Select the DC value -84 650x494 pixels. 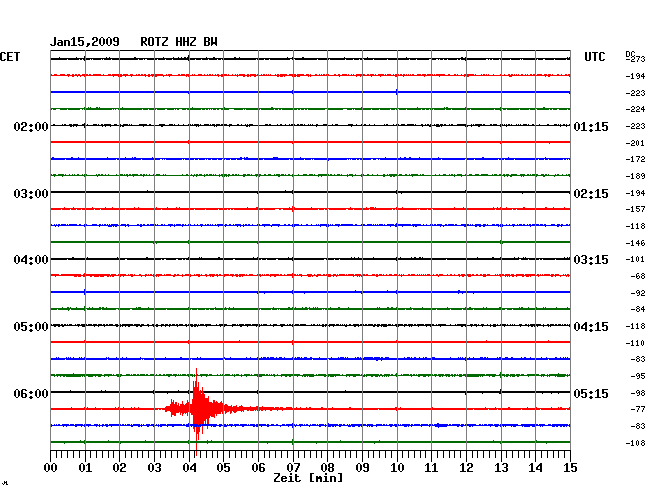point(638,309)
